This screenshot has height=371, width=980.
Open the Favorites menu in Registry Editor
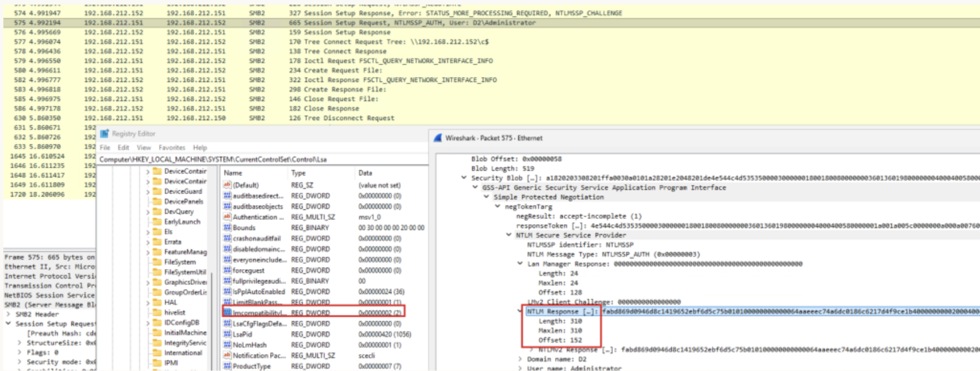coord(172,148)
